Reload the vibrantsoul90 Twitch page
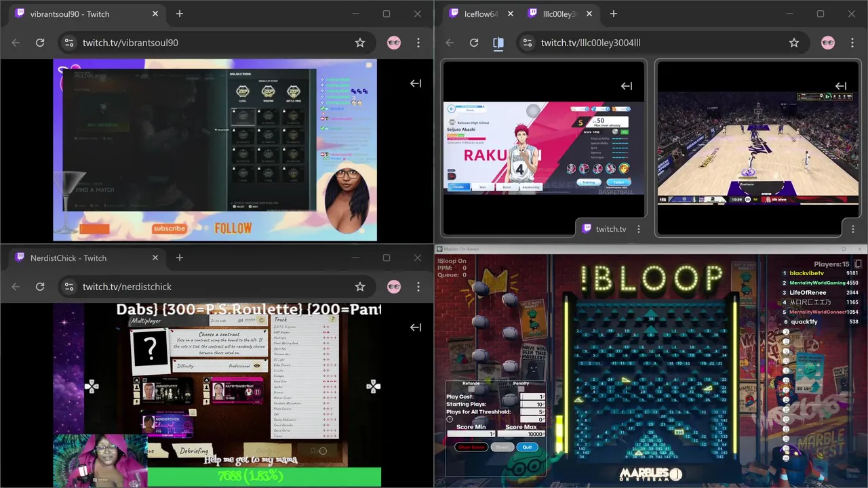Image resolution: width=868 pixels, height=488 pixels. point(40,43)
